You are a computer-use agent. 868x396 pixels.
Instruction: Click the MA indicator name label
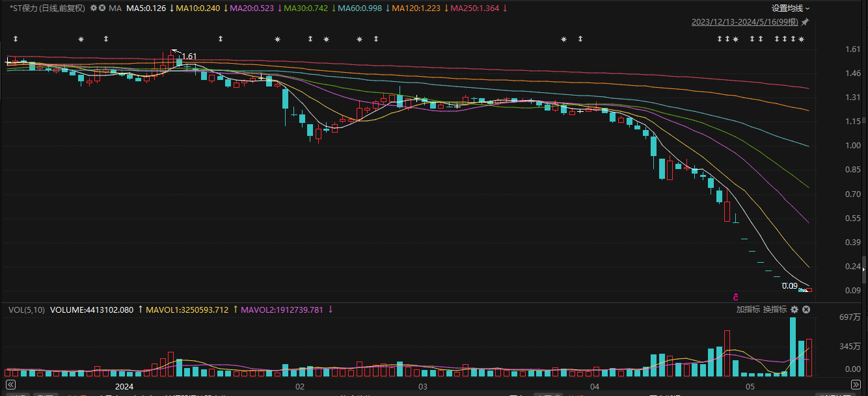pos(115,8)
